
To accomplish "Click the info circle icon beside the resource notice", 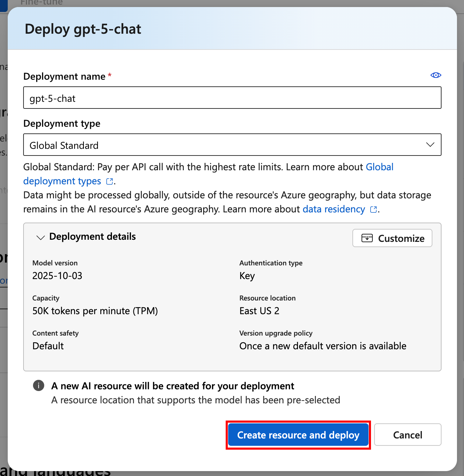I will [x=39, y=385].
